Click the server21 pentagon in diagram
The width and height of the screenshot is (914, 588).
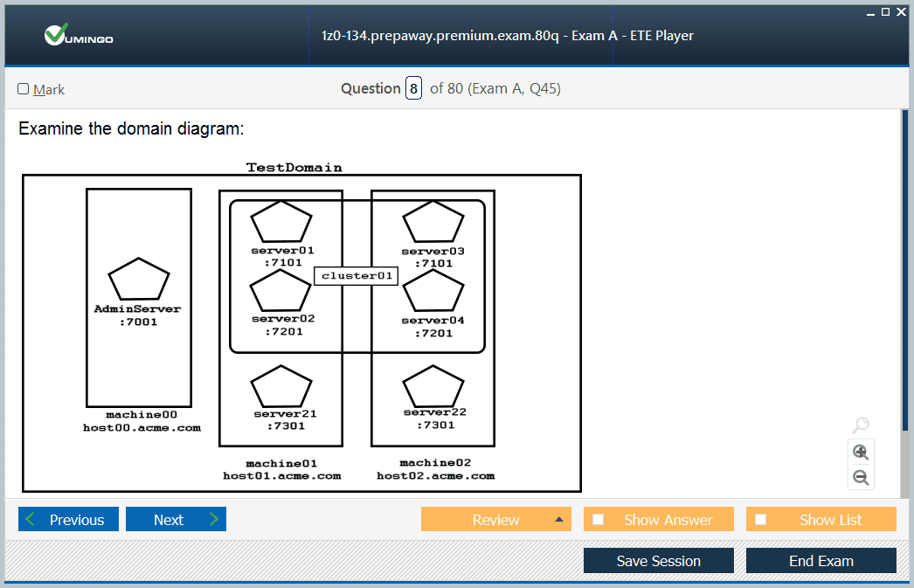(x=281, y=386)
